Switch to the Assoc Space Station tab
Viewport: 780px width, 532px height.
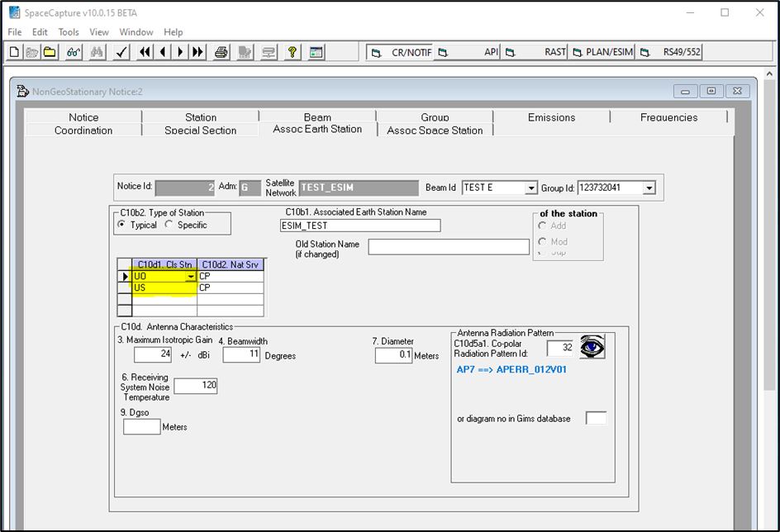435,131
